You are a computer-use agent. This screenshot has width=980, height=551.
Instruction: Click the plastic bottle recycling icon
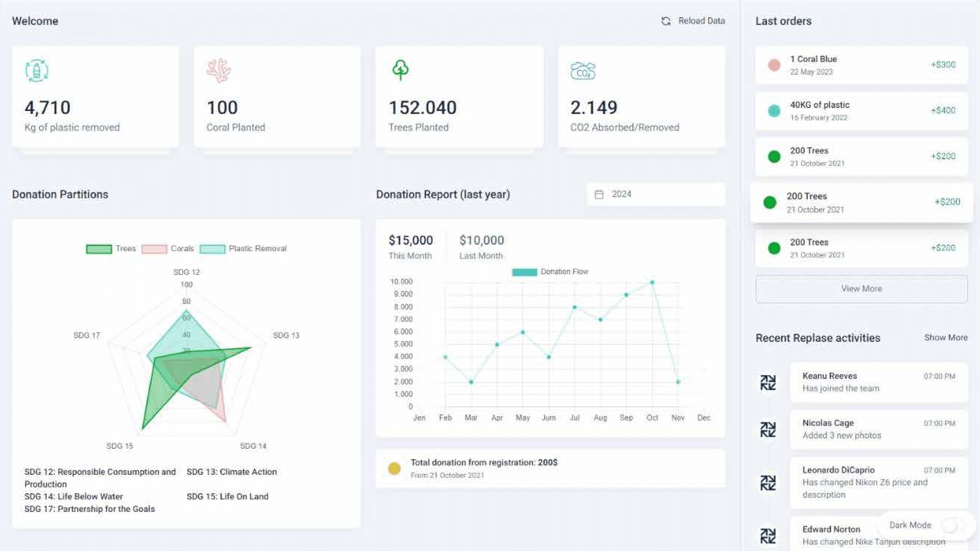pos(37,70)
